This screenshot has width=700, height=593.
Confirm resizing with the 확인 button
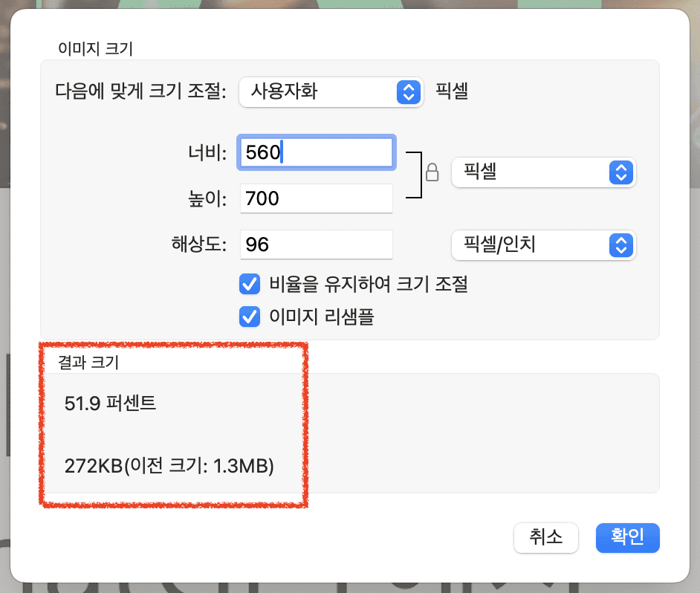point(627,537)
